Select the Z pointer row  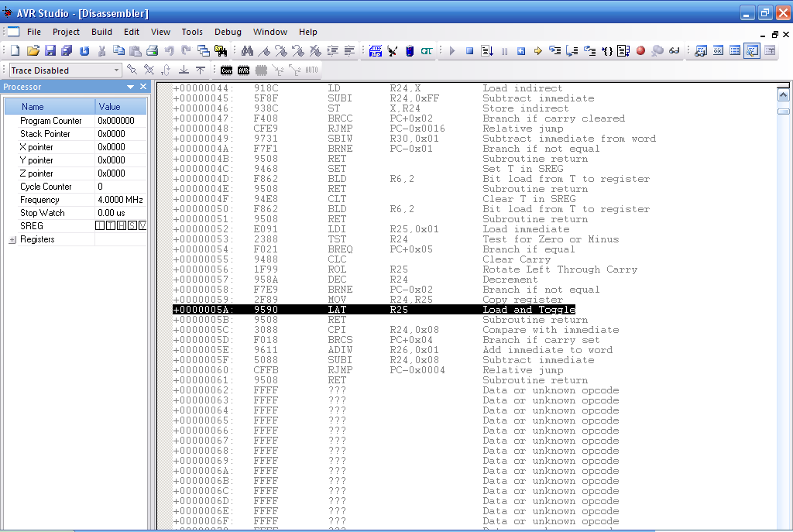point(76,173)
